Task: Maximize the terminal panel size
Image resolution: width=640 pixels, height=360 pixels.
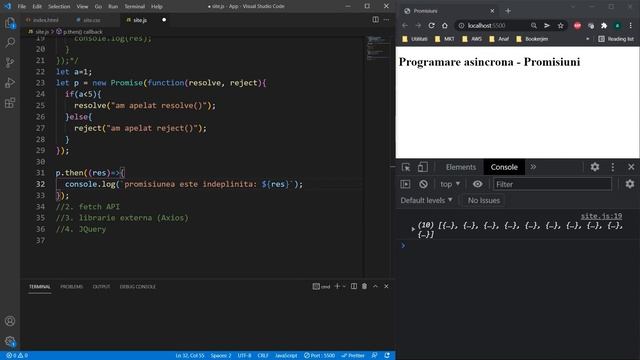Action: pyautogui.click(x=376, y=287)
